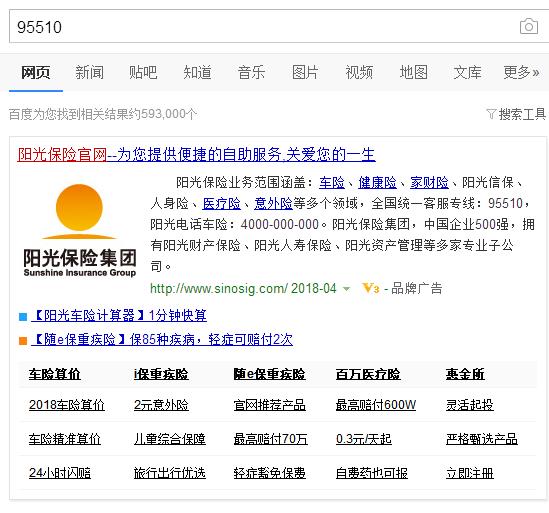Click the camera image-search icon
Screen dimensions: 549x513
tap(529, 26)
